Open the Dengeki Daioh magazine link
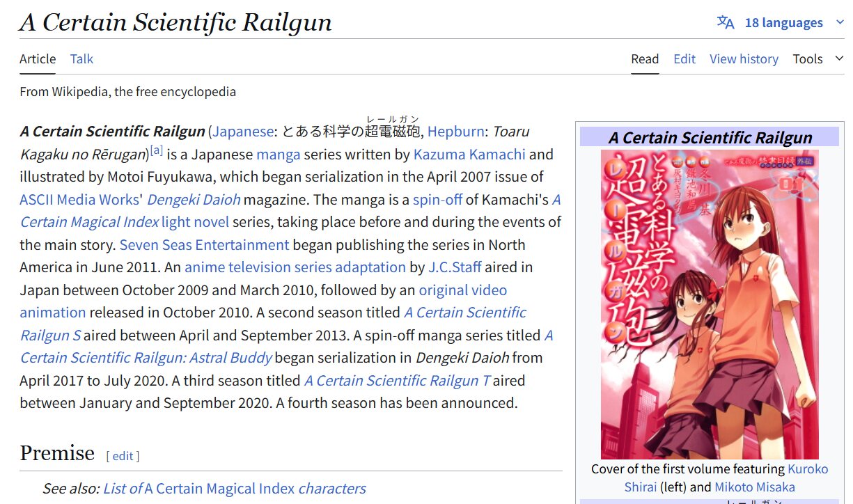 194,199
